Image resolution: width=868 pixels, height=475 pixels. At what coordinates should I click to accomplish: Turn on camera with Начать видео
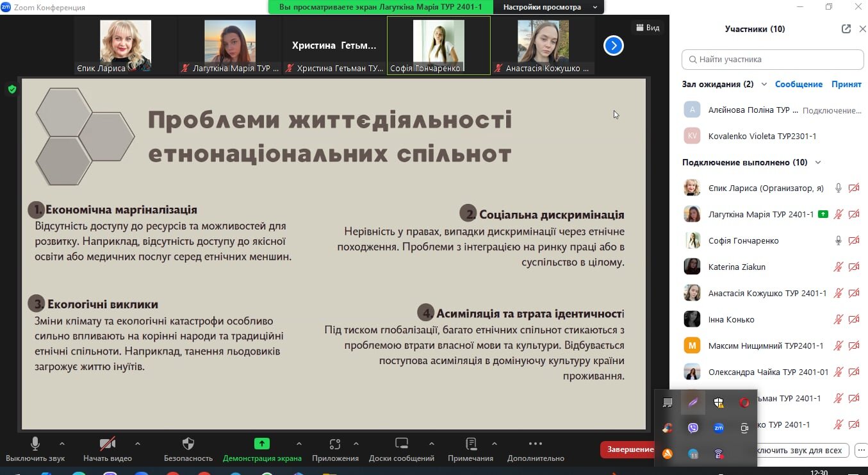click(107, 444)
